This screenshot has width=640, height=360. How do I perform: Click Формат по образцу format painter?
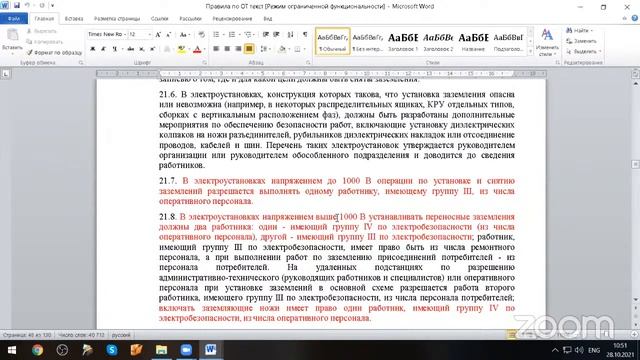[x=54, y=53]
